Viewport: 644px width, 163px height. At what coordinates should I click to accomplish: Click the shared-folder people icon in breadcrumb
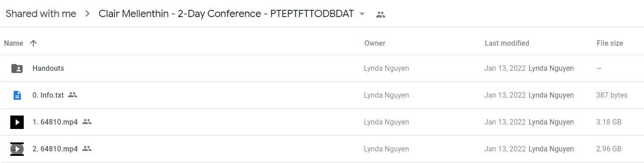coord(381,14)
